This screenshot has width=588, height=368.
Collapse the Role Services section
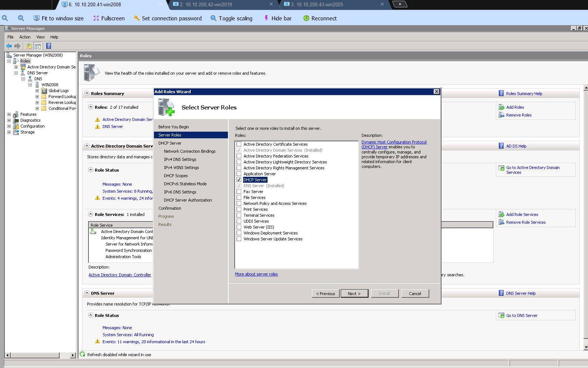(x=91, y=215)
